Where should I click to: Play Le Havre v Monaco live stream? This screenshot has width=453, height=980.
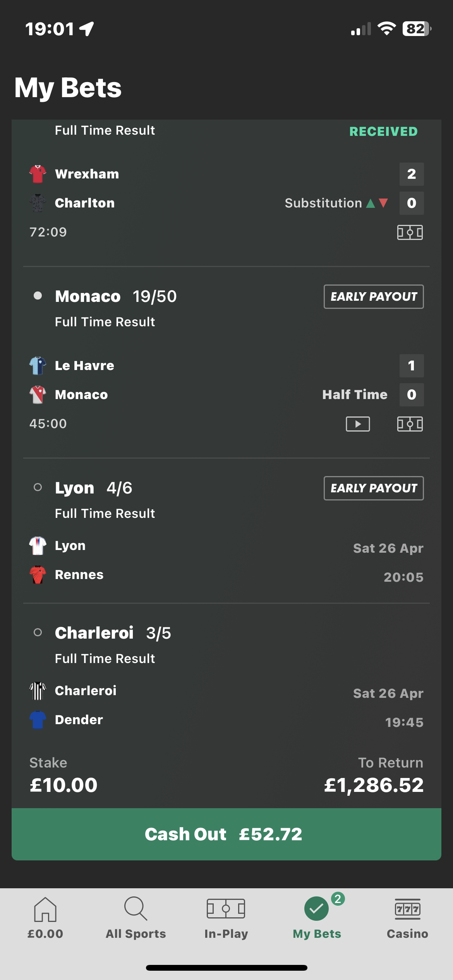357,424
